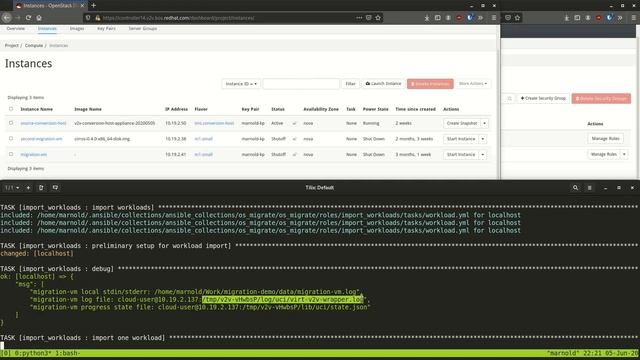Click search icon in security groups window
Image resolution: width=640 pixels, height=360 pixels.
[x=509, y=98]
